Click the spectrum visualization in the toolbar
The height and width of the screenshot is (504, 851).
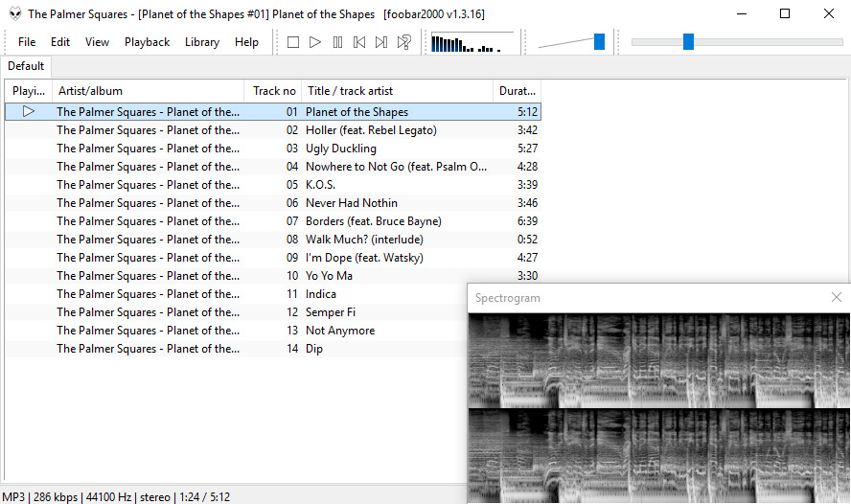[471, 42]
